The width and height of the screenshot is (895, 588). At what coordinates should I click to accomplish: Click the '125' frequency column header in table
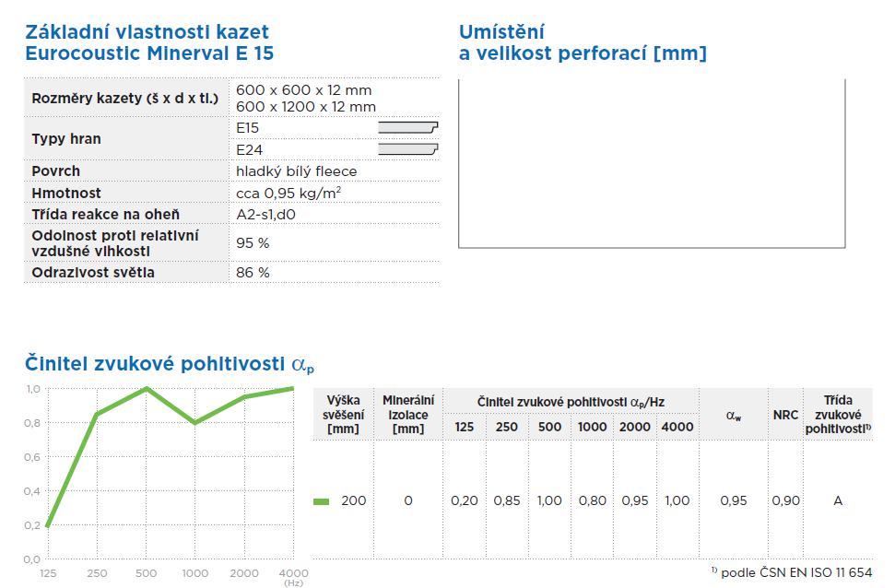[464, 427]
